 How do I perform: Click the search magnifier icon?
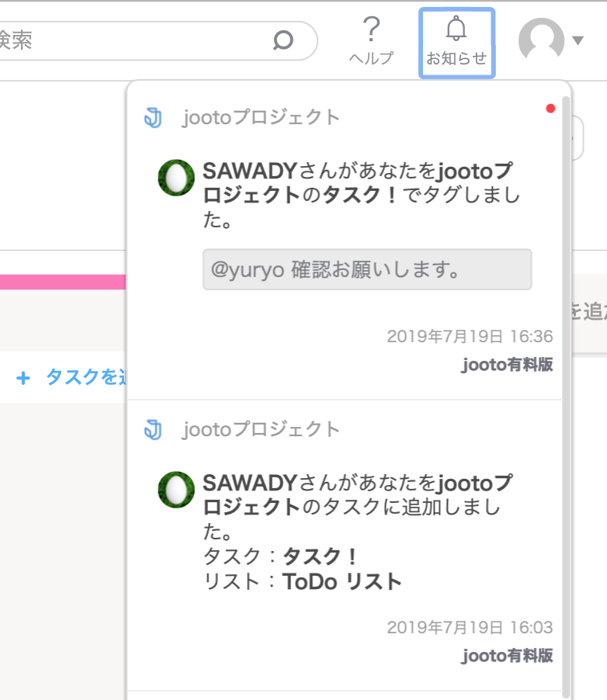click(x=283, y=40)
